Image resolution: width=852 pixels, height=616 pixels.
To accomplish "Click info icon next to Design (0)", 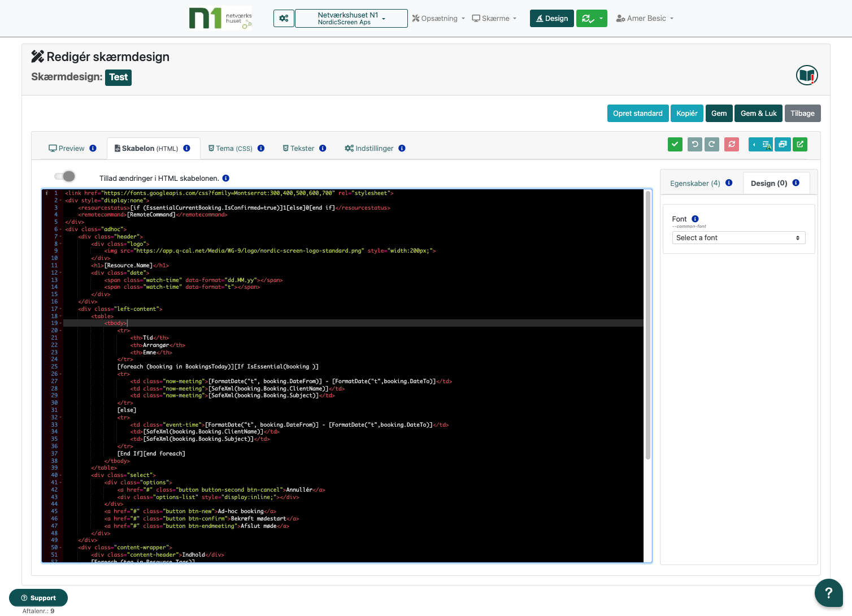I will coord(796,183).
